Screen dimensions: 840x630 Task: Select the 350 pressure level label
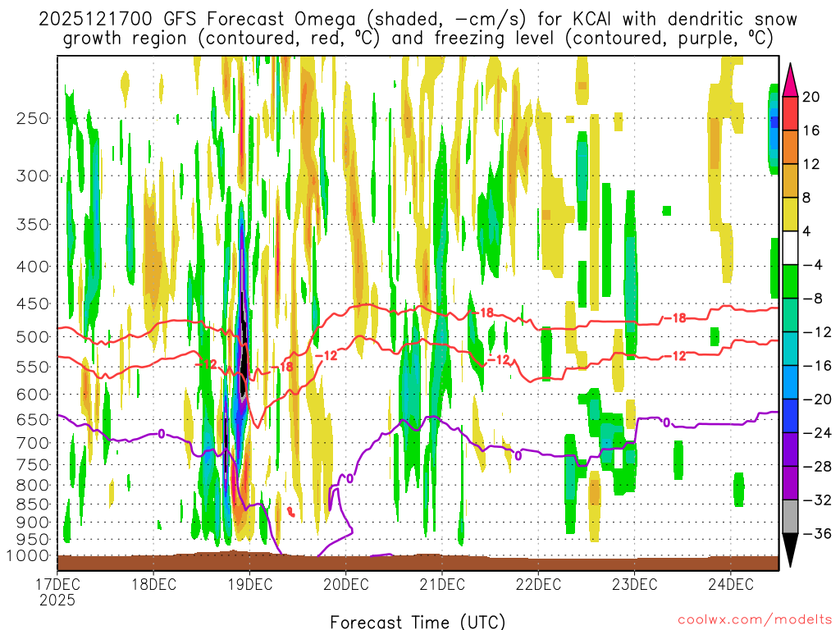click(x=33, y=225)
